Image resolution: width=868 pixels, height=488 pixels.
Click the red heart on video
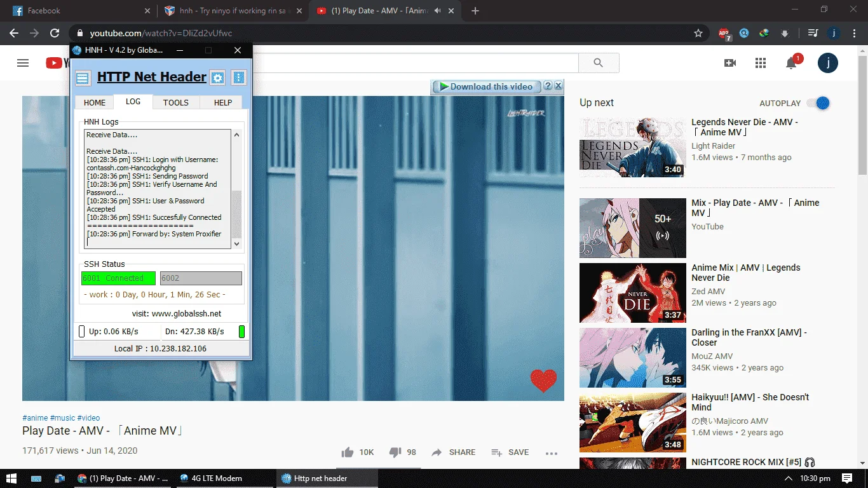543,381
